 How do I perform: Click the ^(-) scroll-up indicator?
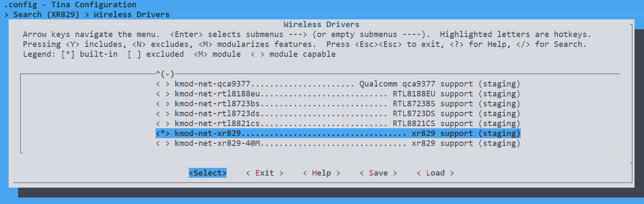coord(165,74)
